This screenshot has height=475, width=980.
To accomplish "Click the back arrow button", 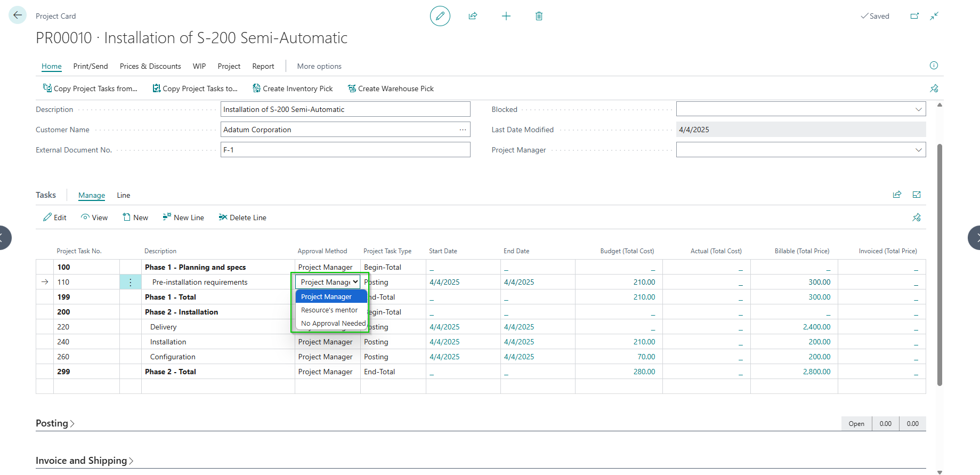I will tap(18, 15).
